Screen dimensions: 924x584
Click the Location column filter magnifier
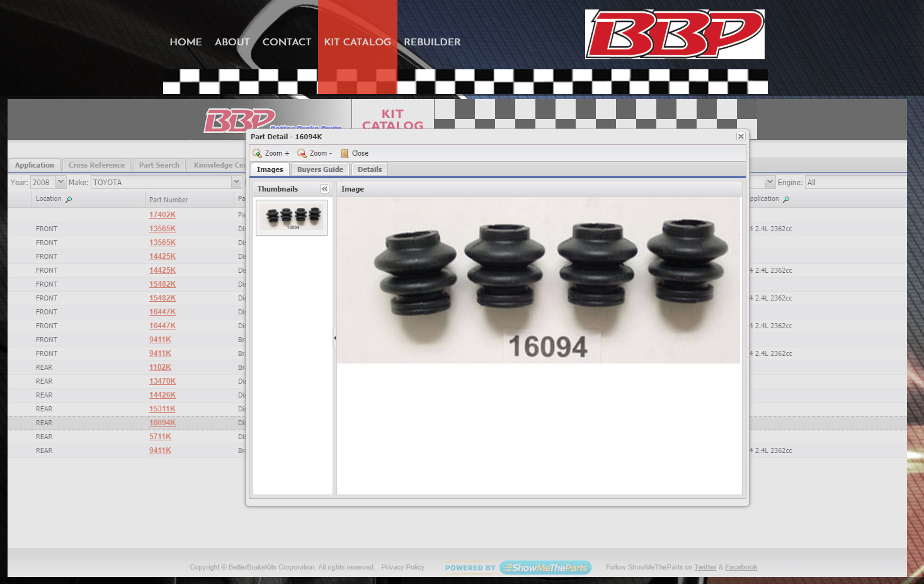69,200
